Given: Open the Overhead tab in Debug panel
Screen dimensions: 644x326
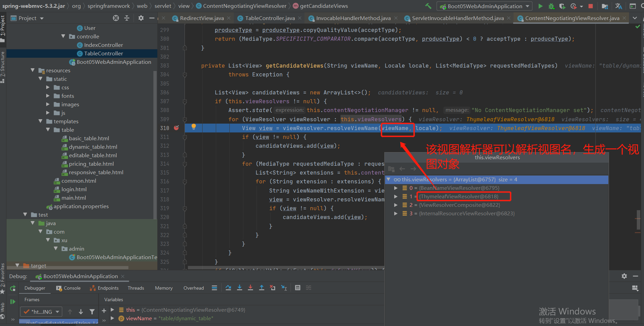Looking at the screenshot, I should click(194, 288).
